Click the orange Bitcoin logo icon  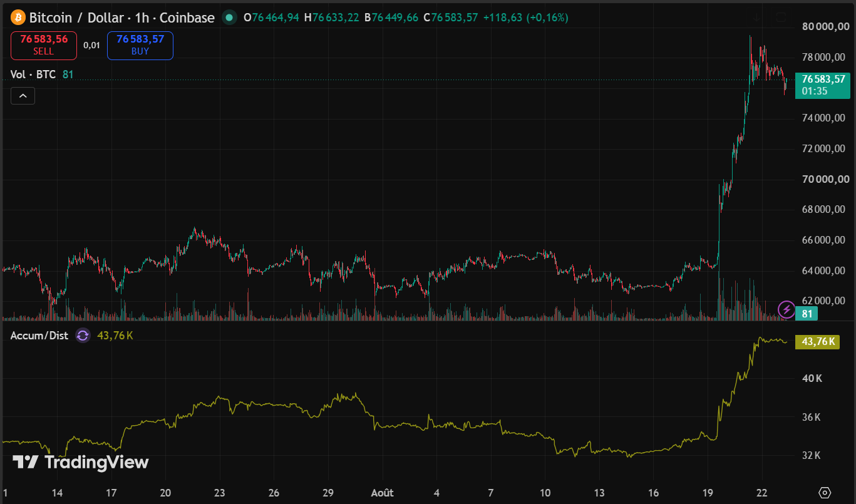(18, 18)
